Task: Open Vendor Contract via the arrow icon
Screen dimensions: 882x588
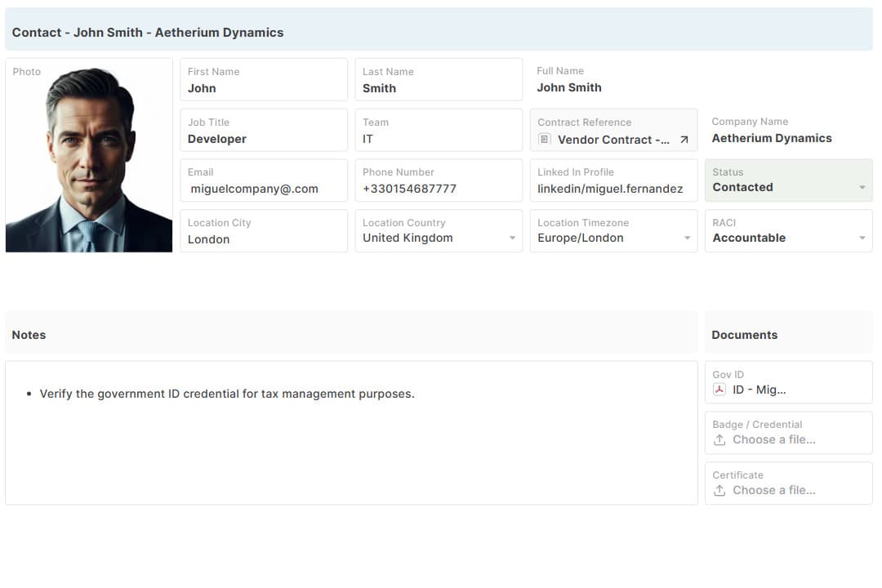Action: (684, 140)
